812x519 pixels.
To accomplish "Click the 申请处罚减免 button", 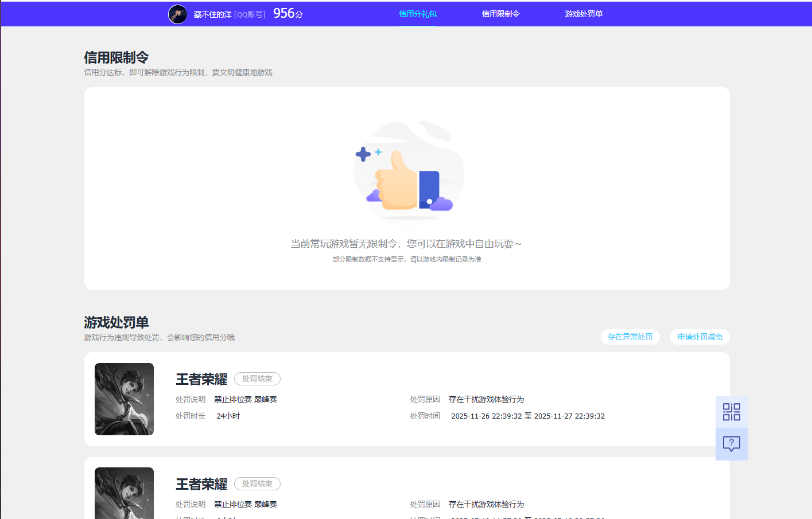I will click(700, 337).
